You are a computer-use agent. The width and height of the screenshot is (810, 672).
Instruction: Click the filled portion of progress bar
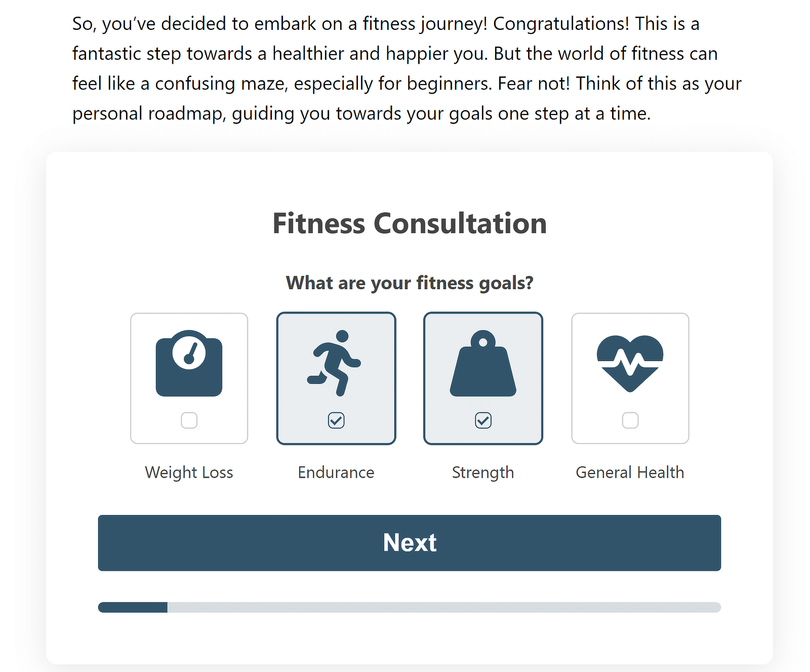(x=133, y=607)
